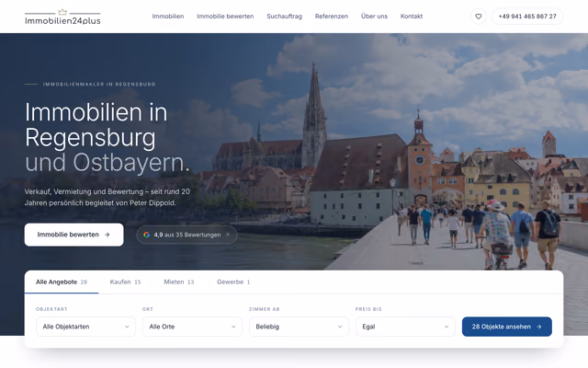Open Kontakt page
Viewport: 588px width, 368px height.
pos(412,17)
